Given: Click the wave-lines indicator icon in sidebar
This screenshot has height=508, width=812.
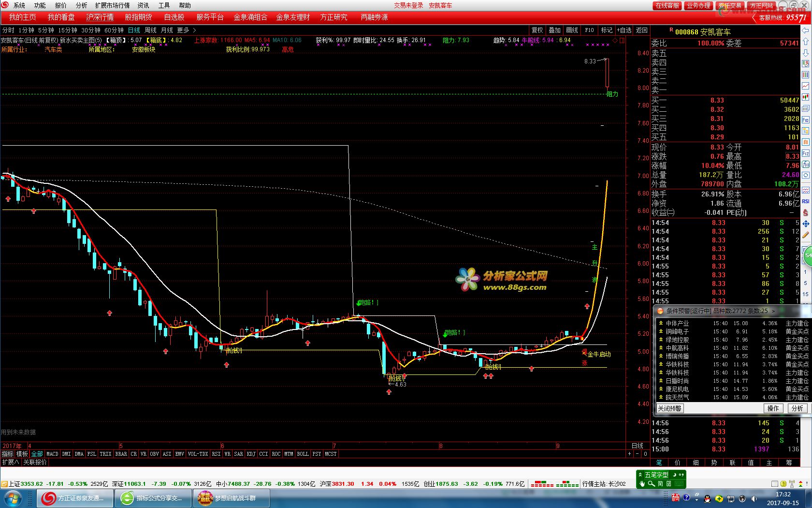Looking at the screenshot, I should click(805, 190).
